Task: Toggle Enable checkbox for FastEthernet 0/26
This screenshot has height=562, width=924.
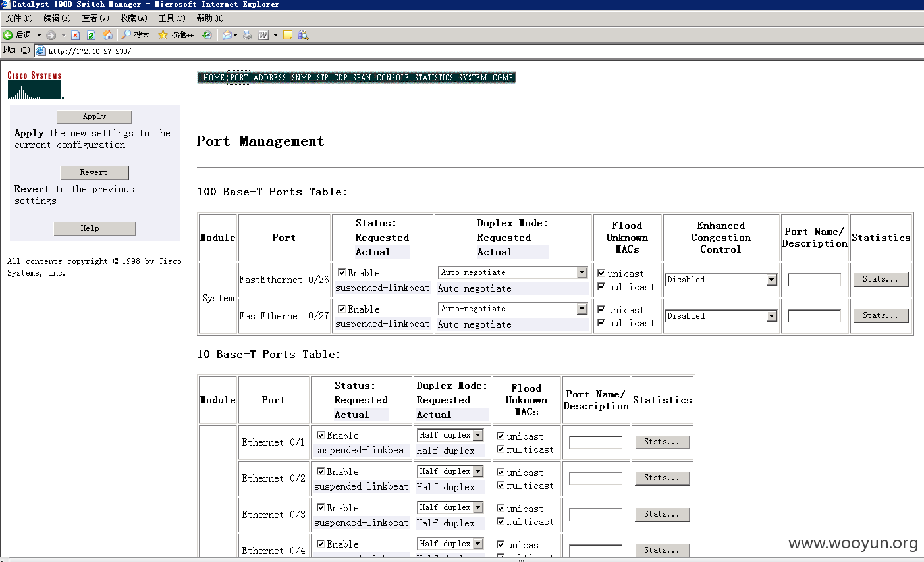Action: (342, 272)
